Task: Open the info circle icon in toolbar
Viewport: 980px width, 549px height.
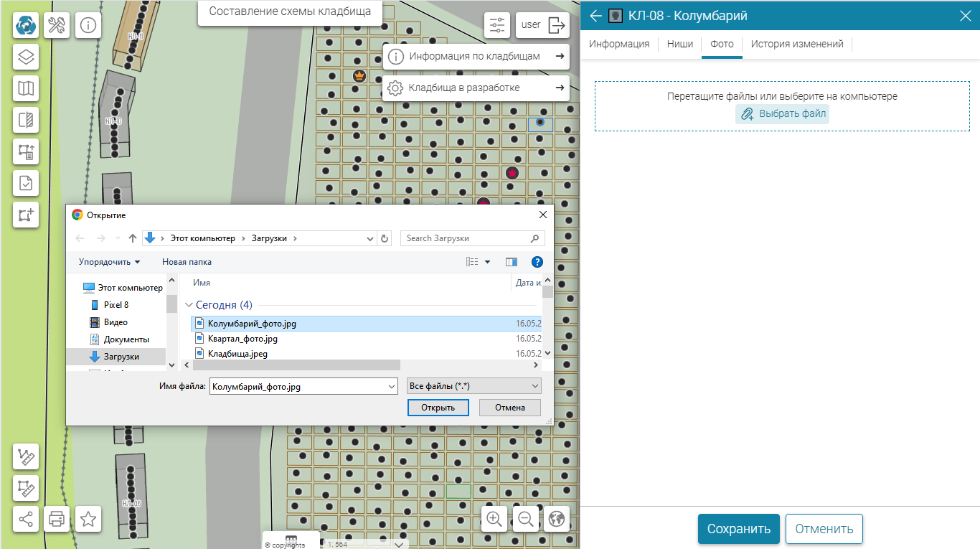Action: click(88, 26)
